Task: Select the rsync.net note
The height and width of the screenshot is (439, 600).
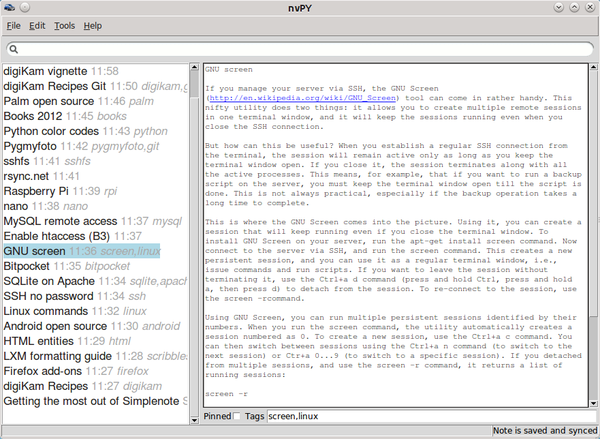Action: point(96,176)
